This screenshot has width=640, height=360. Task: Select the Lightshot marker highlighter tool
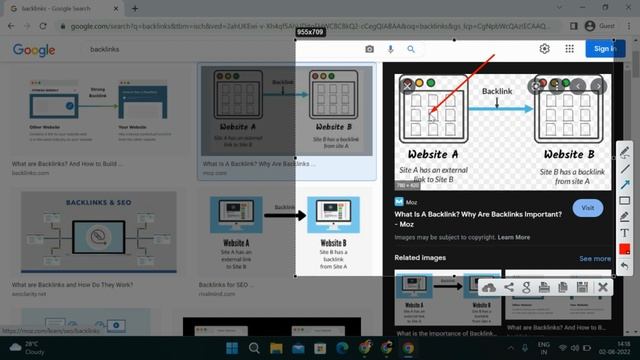click(x=624, y=217)
